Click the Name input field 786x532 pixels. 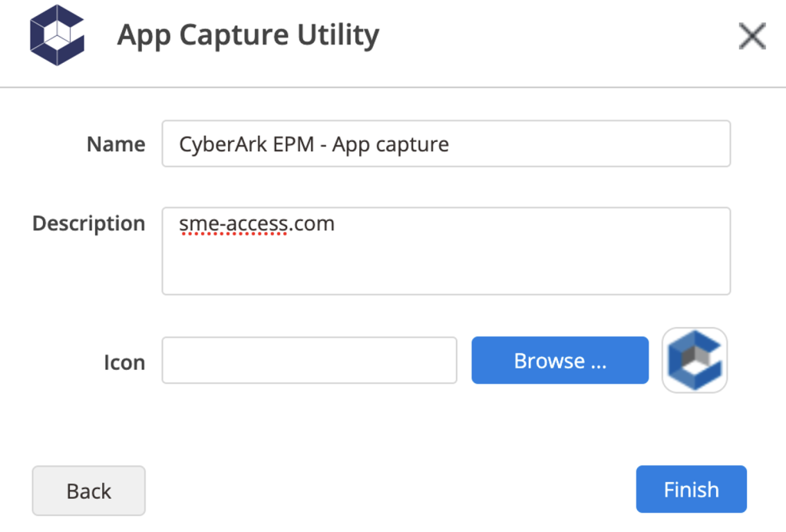tap(446, 144)
